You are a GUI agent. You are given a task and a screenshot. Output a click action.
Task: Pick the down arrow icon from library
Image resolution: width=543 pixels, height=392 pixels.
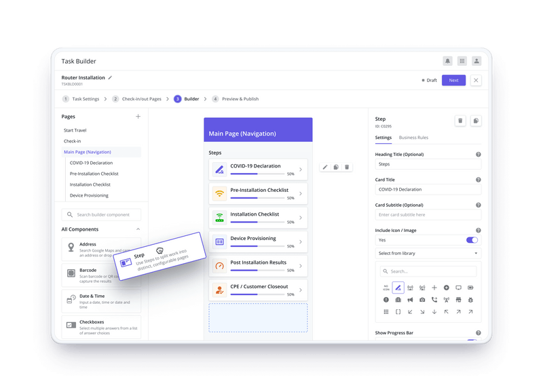(434, 312)
